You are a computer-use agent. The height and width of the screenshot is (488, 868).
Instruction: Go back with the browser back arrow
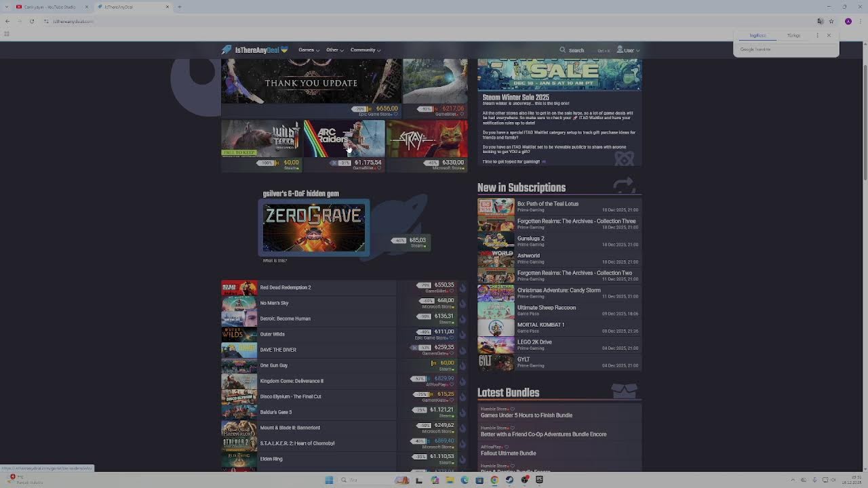tap(7, 21)
